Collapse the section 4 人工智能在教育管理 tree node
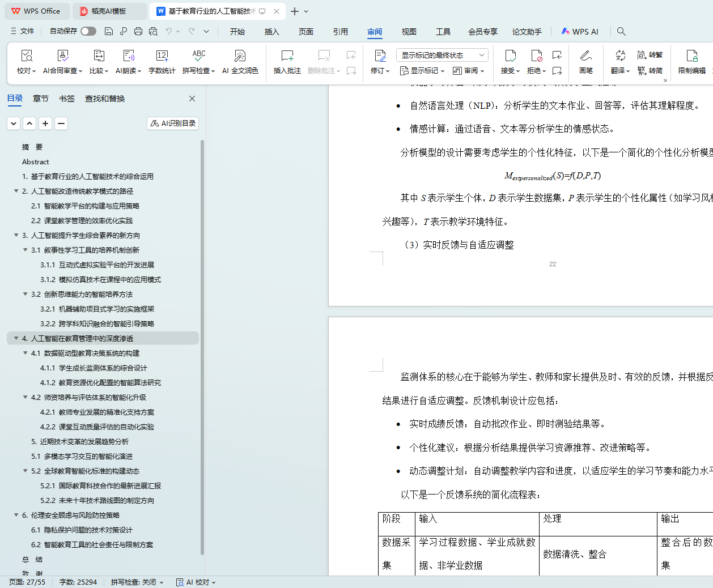 [16, 338]
